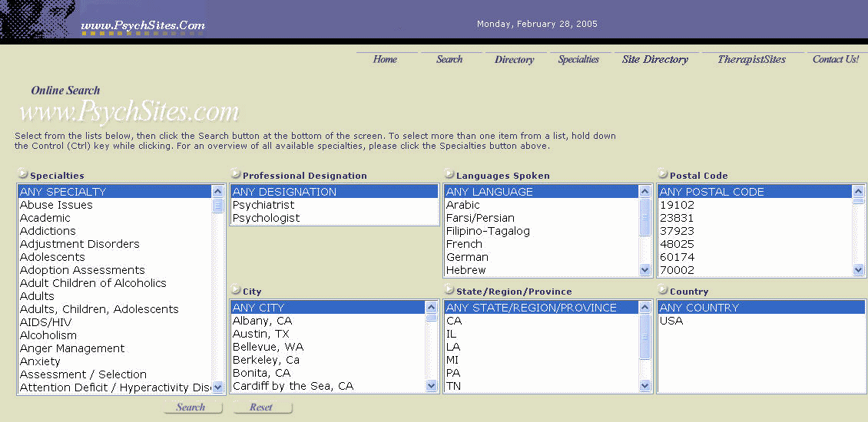Viewport: 868px width, 422px height.
Task: Select Alcoholism specialty
Action: [114, 335]
